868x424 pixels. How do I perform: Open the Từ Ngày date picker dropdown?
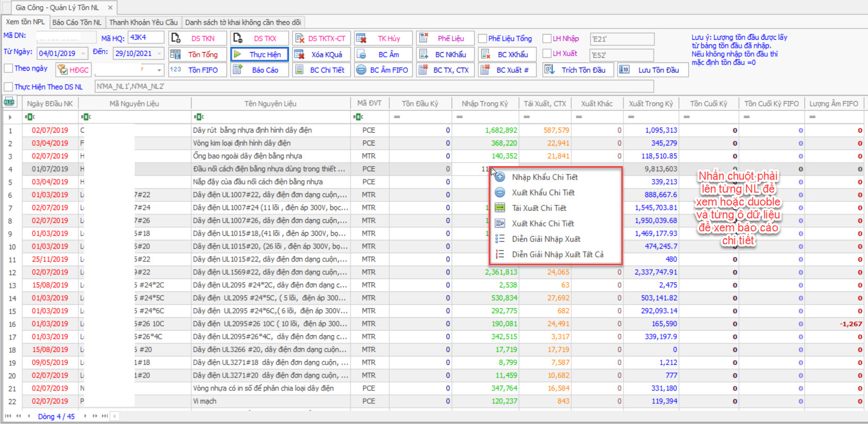click(x=83, y=54)
